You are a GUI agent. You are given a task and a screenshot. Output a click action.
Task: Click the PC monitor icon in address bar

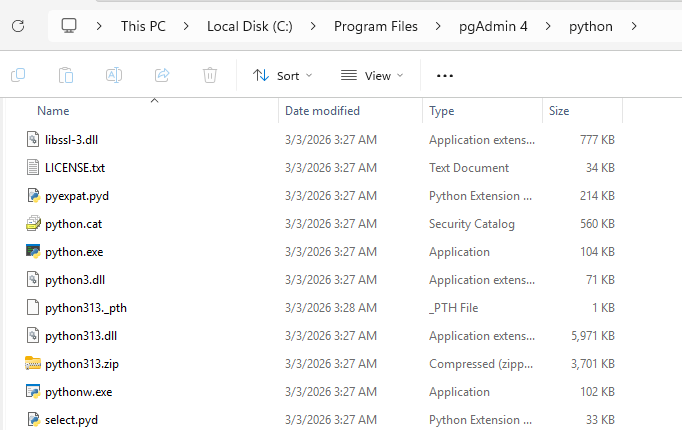(69, 26)
